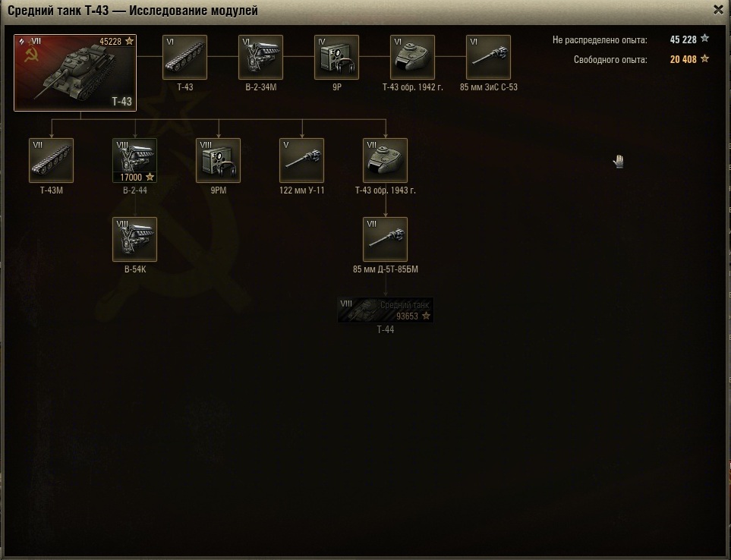Click the 85 мм ЗиС С-53 gun

pos(488,57)
